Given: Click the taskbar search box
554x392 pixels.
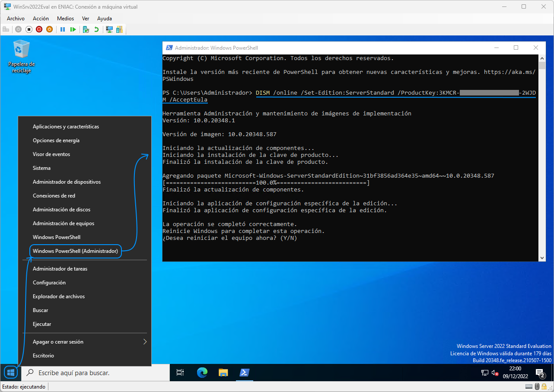Looking at the screenshot, I should [95, 373].
